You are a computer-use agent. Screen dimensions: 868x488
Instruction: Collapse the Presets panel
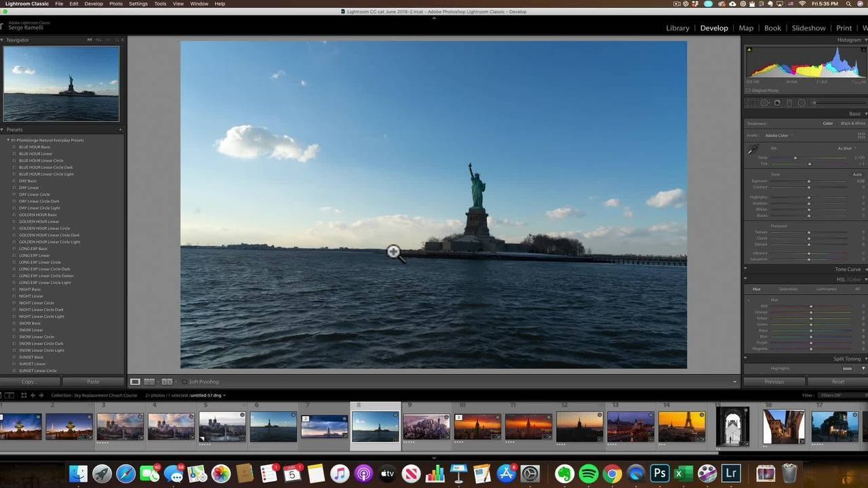3,129
